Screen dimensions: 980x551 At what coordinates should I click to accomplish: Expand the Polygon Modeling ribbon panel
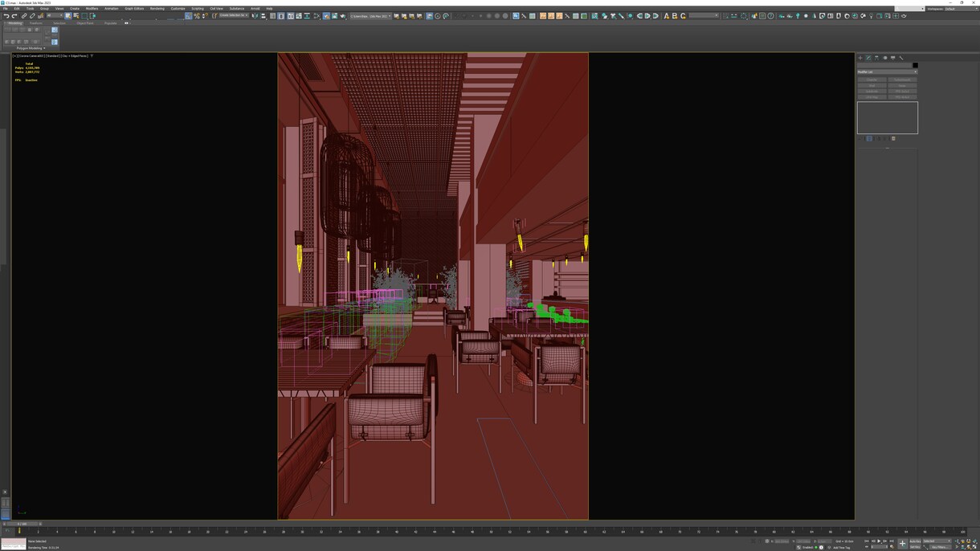(x=31, y=48)
